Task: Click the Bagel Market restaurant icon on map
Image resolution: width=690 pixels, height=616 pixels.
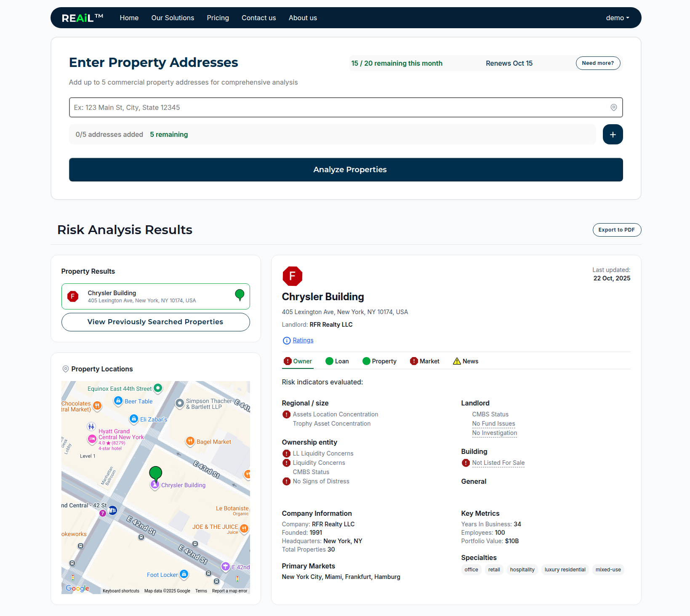Action: pyautogui.click(x=190, y=441)
